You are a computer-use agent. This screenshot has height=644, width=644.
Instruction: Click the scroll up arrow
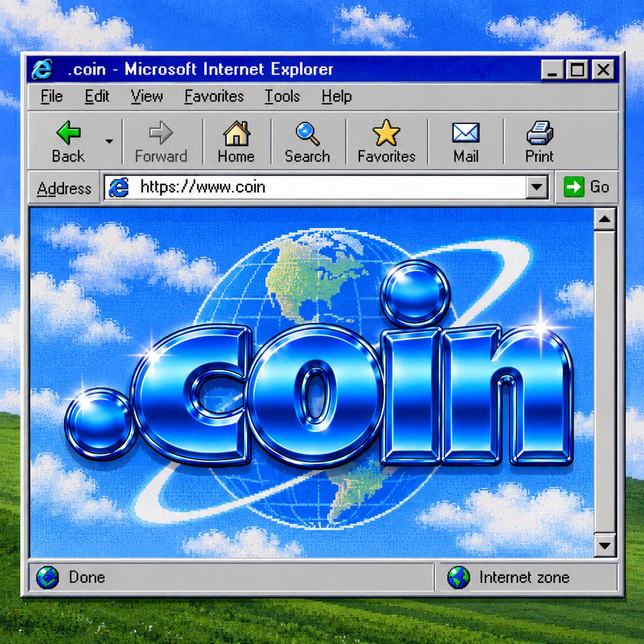pos(605,219)
